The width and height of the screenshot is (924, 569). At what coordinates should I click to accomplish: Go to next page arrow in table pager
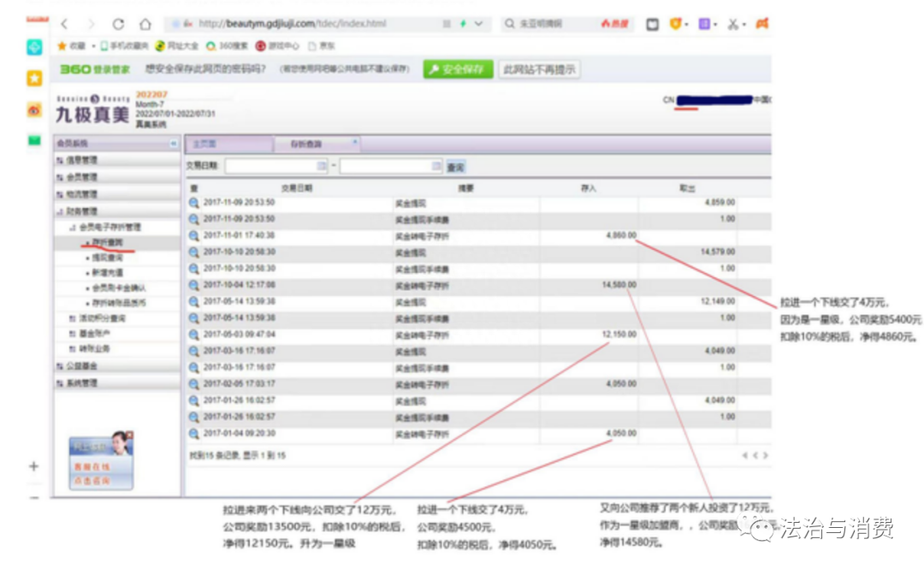[x=766, y=455]
